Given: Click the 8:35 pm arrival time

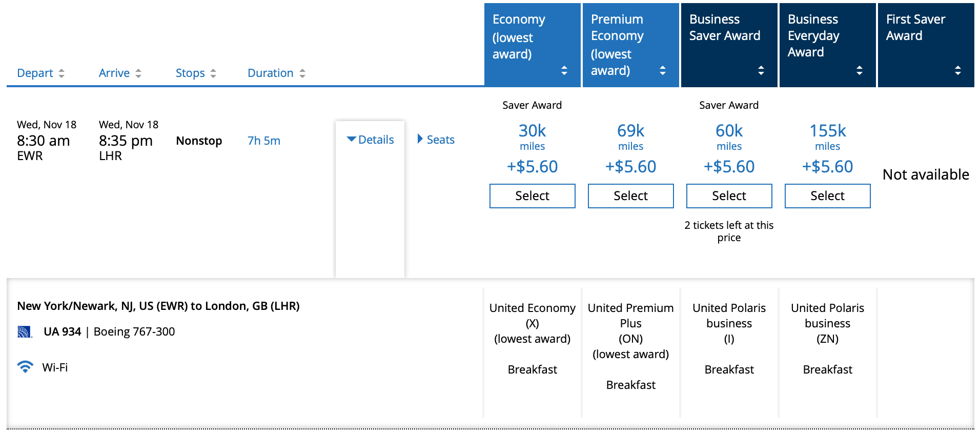Looking at the screenshot, I should point(126,141).
